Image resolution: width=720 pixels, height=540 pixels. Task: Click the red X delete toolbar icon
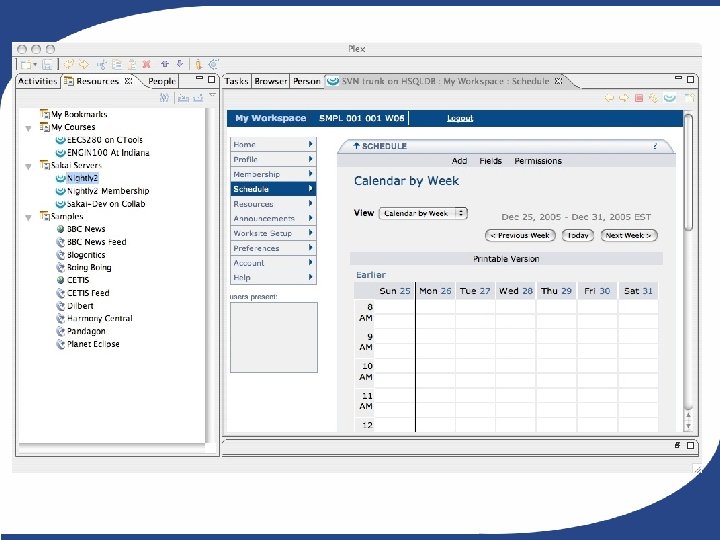click(146, 64)
